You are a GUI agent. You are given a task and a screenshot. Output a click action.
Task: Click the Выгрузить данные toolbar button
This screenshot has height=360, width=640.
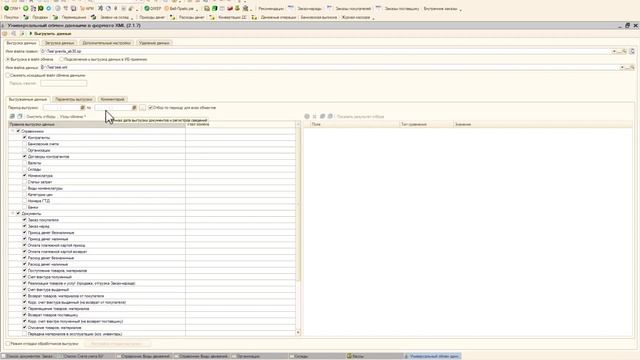click(x=50, y=33)
